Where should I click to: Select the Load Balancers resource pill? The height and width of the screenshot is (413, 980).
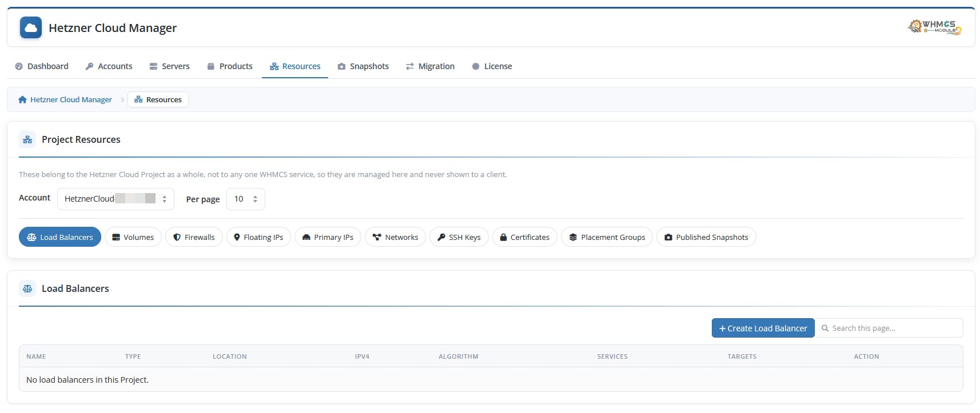coord(60,237)
